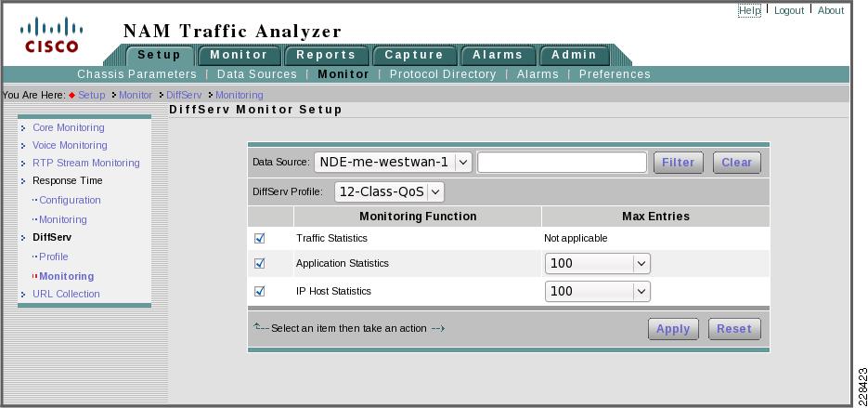Screen dimensions: 868x408
Task: Select Data Sources submenu item
Action: [x=257, y=74]
